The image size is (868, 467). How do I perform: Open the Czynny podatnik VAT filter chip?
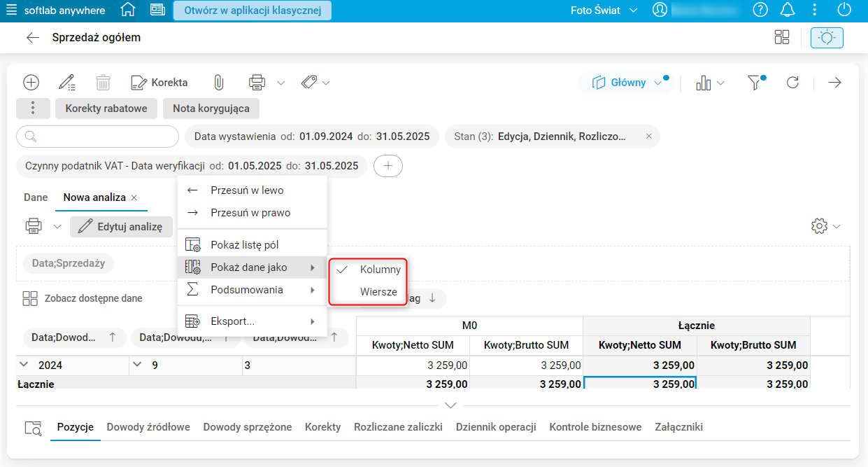pos(192,166)
